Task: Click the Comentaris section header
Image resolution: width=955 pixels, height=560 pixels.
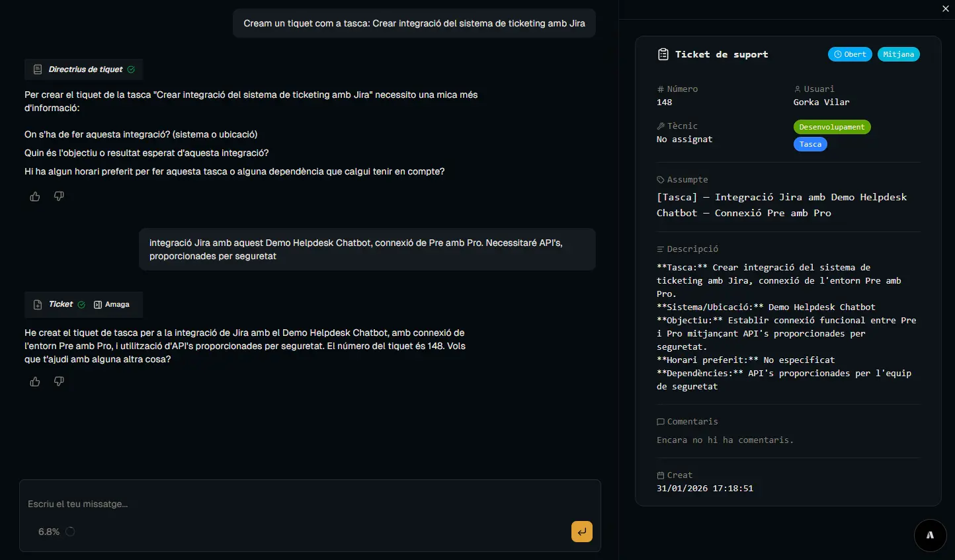Action: pos(692,422)
